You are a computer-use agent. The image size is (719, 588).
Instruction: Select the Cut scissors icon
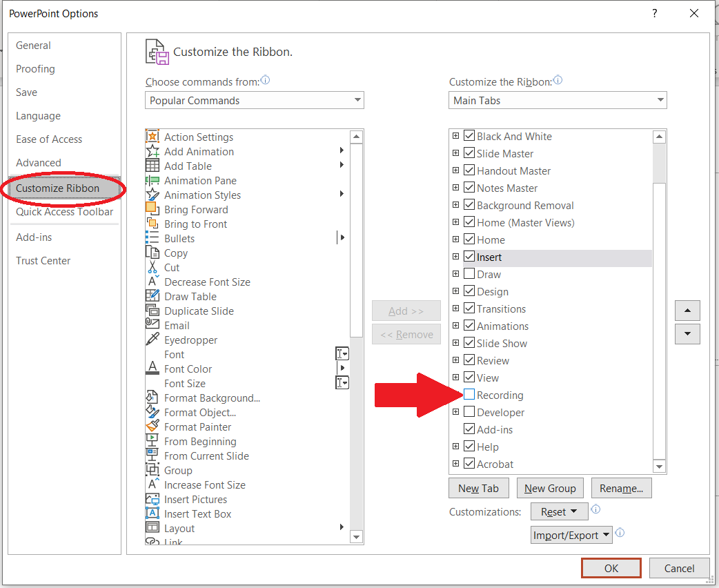click(x=152, y=267)
